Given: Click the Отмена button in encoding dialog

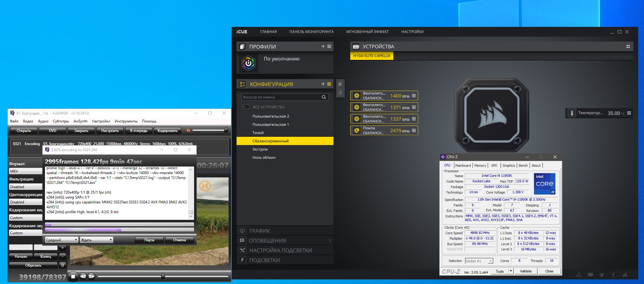Looking at the screenshot, I should pyautogui.click(x=179, y=240).
